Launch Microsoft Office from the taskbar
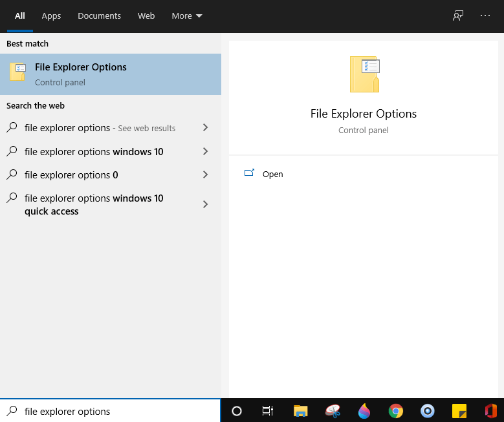The width and height of the screenshot is (504, 422). [491, 411]
